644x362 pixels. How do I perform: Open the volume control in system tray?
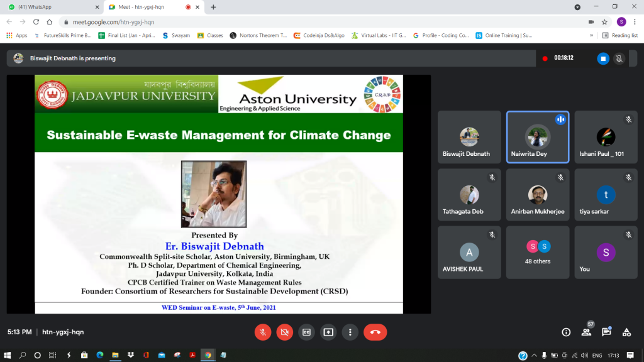584,356
